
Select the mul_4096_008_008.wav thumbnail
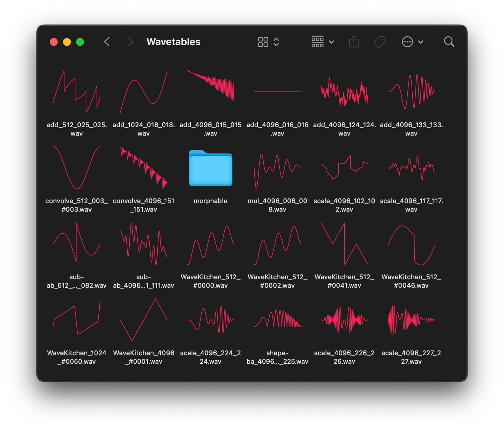click(277, 168)
